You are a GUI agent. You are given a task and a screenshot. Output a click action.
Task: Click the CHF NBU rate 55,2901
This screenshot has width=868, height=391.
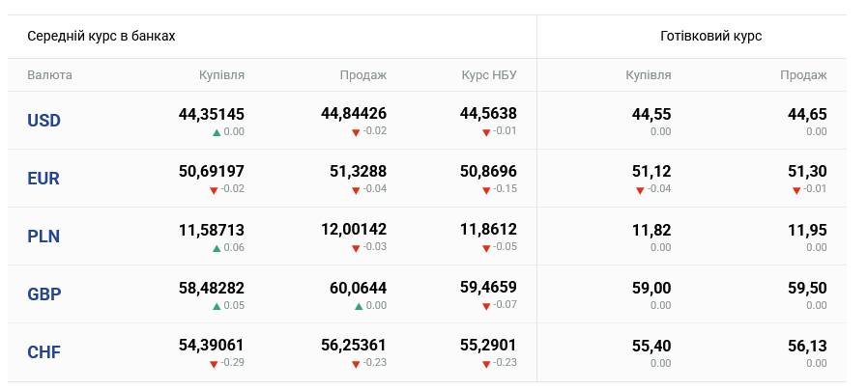point(488,345)
